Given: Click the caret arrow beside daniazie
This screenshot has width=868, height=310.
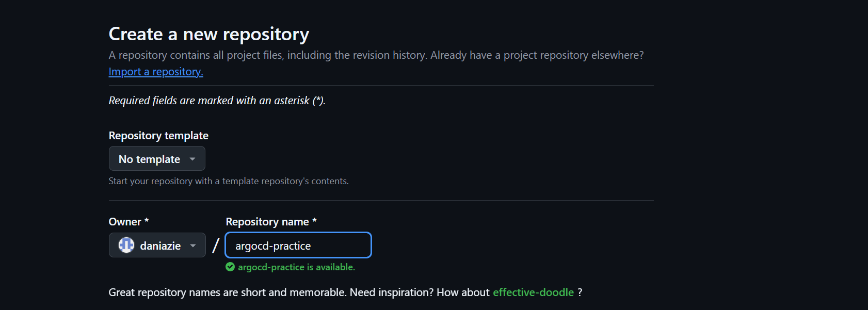Looking at the screenshot, I should click(x=193, y=246).
